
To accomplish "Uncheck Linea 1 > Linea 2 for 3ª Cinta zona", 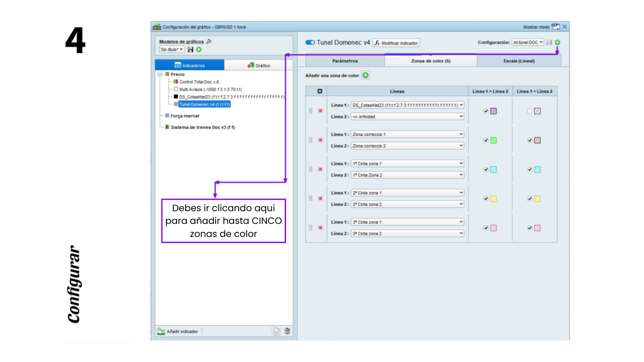I will pos(486,228).
